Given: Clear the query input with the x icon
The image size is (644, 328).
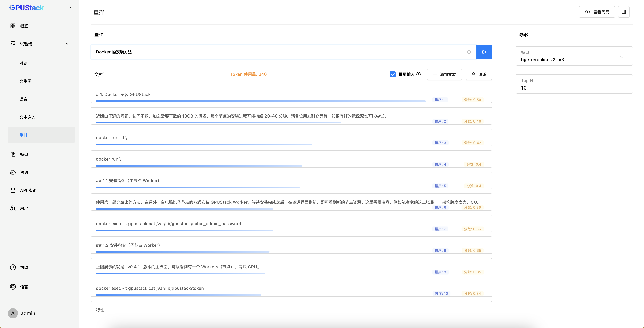Looking at the screenshot, I should coord(469,52).
